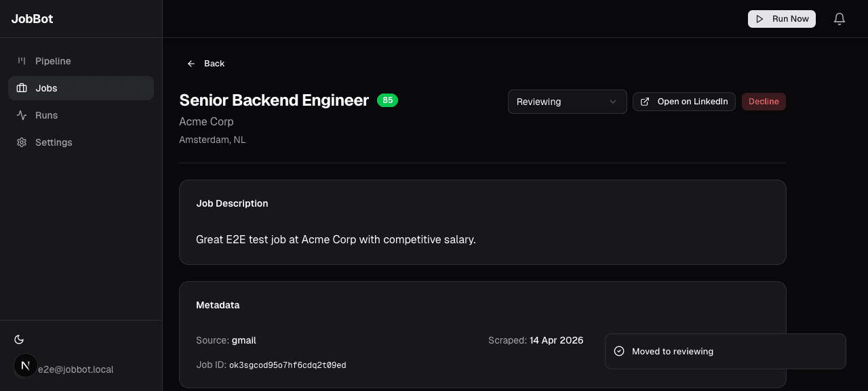Image resolution: width=868 pixels, height=391 pixels.
Task: Select Runs in the sidebar menu
Action: coord(47,115)
